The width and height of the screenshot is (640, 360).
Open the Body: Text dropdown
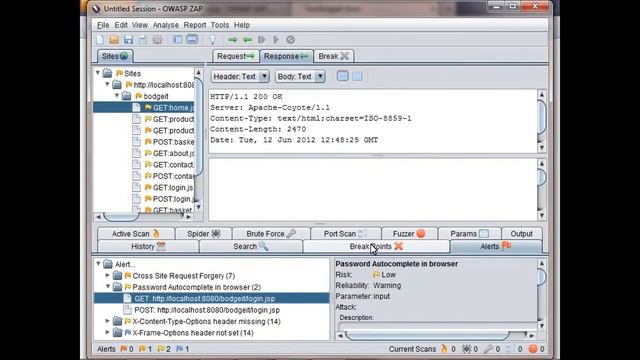[x=300, y=76]
